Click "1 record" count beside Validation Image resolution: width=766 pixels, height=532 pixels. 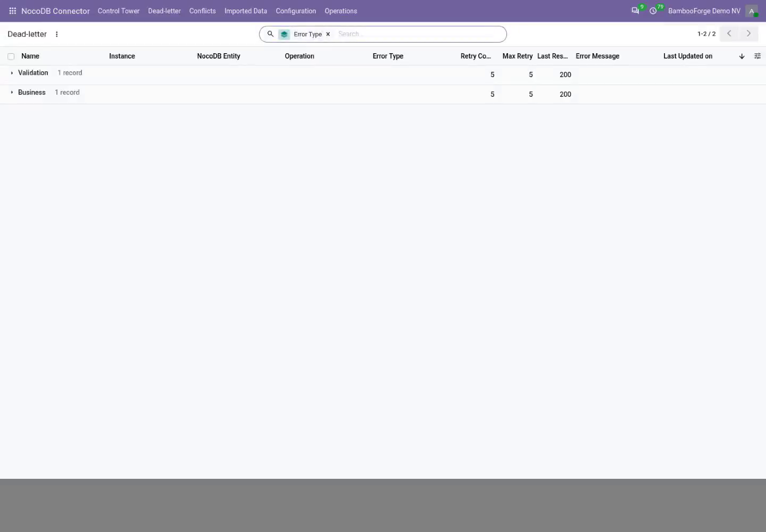70,73
